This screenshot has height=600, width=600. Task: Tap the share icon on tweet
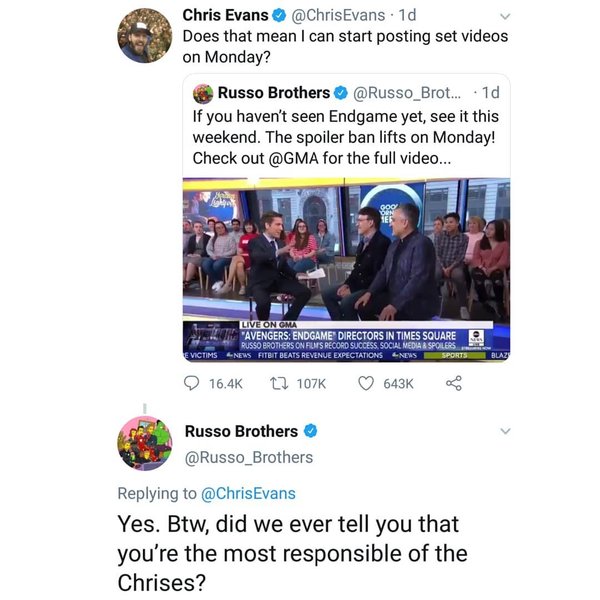click(x=454, y=383)
